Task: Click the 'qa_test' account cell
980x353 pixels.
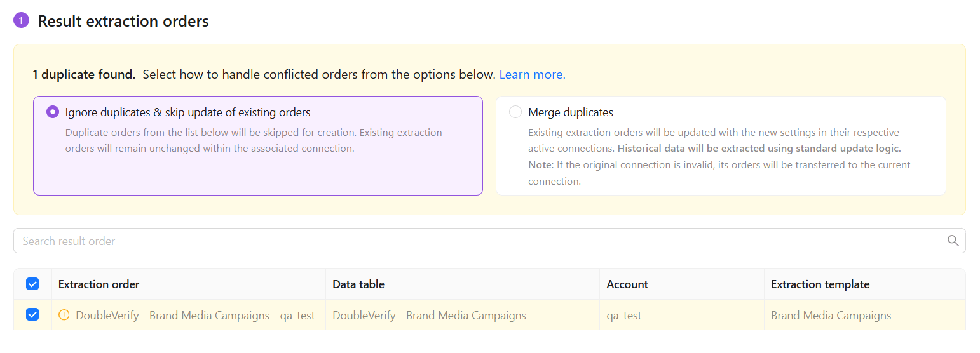Action: [x=624, y=316]
